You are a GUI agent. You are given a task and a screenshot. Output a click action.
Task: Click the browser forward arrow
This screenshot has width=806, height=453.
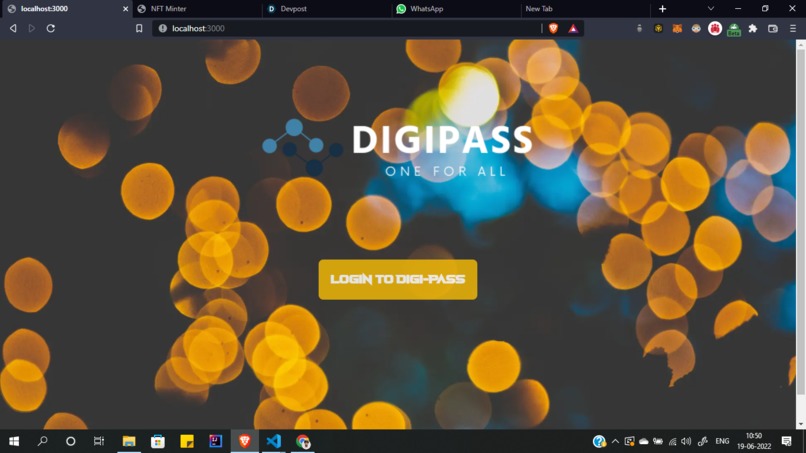coord(32,28)
